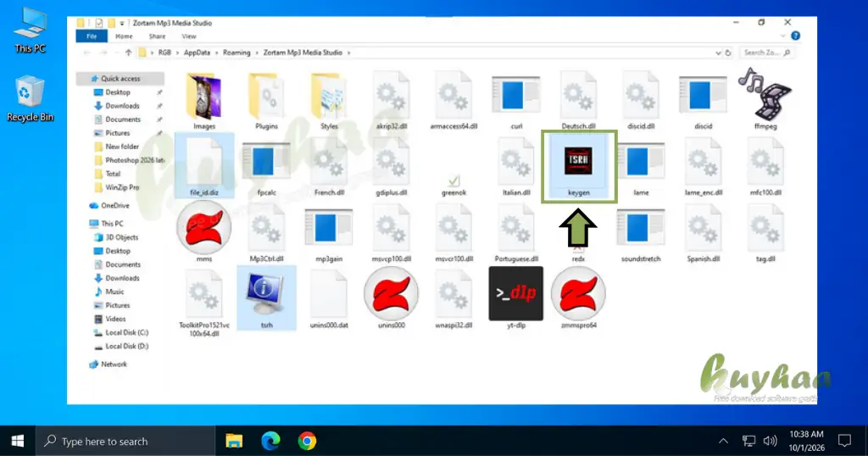
Task: Open the WinZip Pro folder in sidebar
Action: [x=122, y=187]
